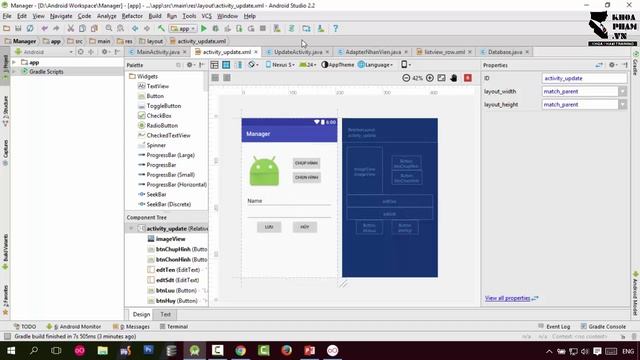Open the app run configuration dropdown
The width and height of the screenshot is (640, 360).
point(183,29)
